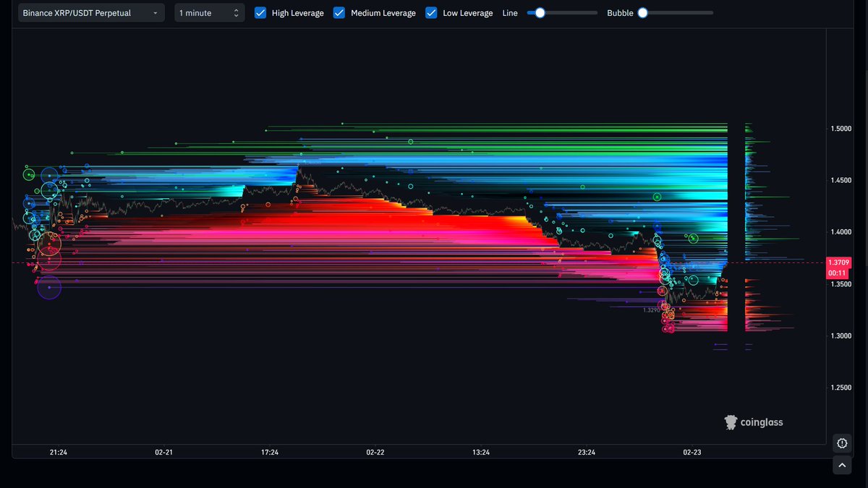Click the 1.5000 price axis label
Viewport: 868px width, 488px height.
point(841,129)
